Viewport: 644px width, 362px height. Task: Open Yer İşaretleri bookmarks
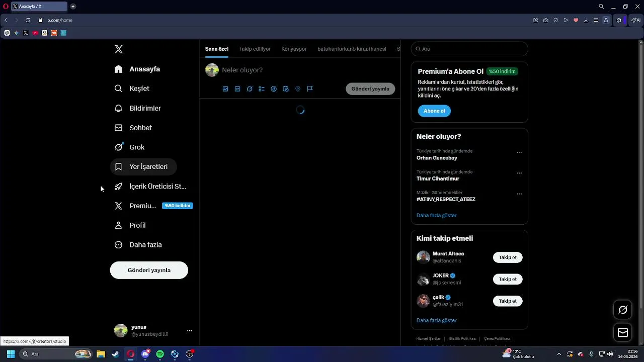point(143,166)
